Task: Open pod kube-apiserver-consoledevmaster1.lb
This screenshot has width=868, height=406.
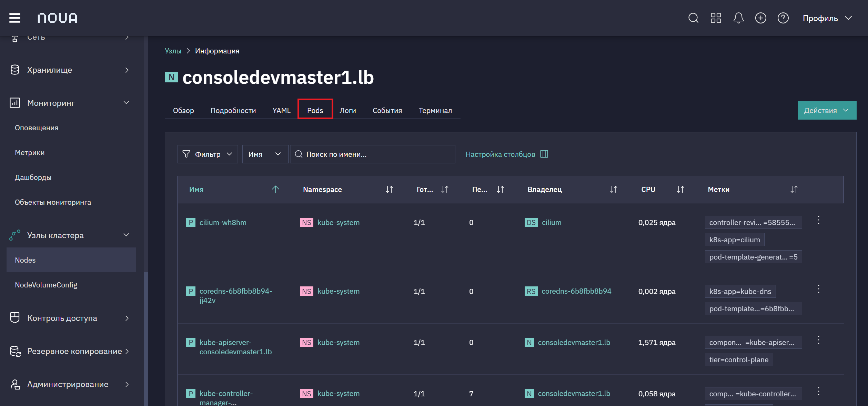Action: coord(235,347)
